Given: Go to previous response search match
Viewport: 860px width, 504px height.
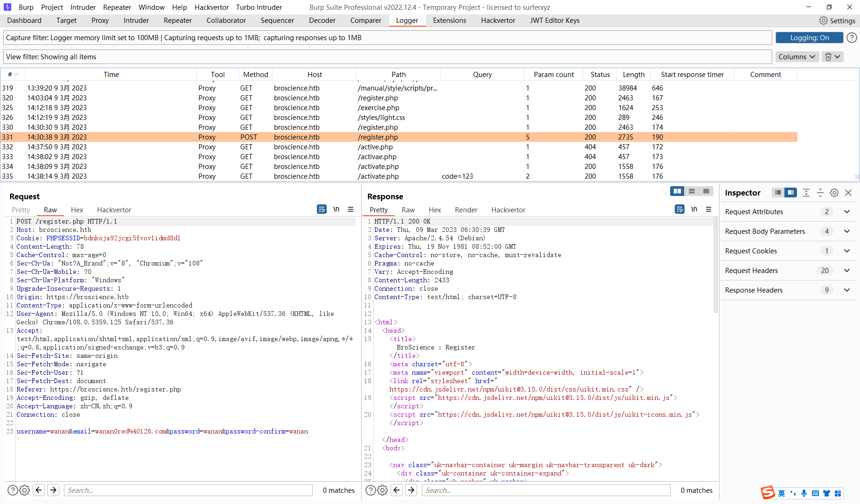Looking at the screenshot, I should point(397,490).
